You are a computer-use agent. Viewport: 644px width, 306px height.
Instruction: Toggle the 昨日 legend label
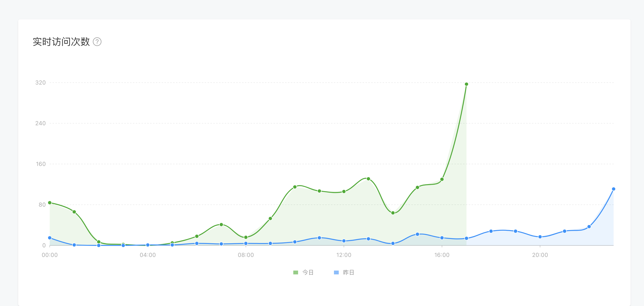point(349,272)
